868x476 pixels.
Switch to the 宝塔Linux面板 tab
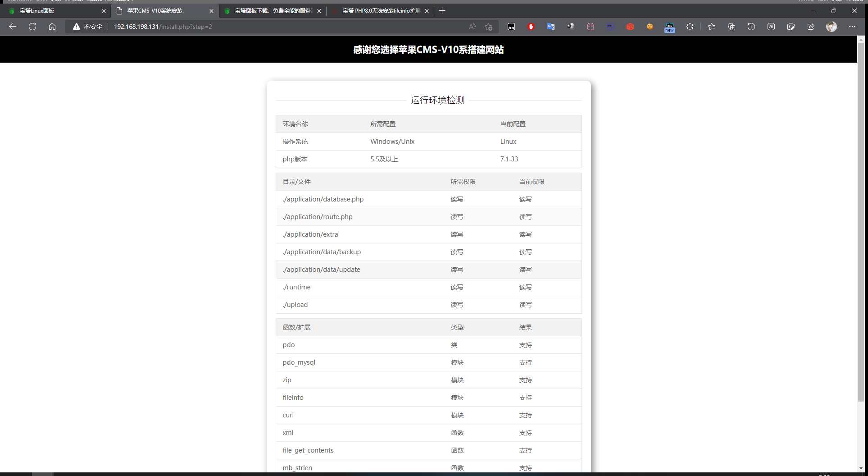[56, 11]
